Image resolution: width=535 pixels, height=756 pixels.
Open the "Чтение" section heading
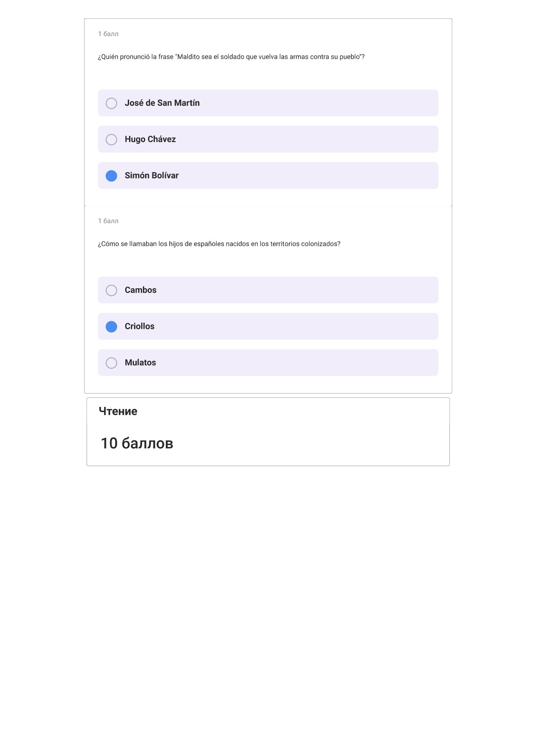click(118, 411)
